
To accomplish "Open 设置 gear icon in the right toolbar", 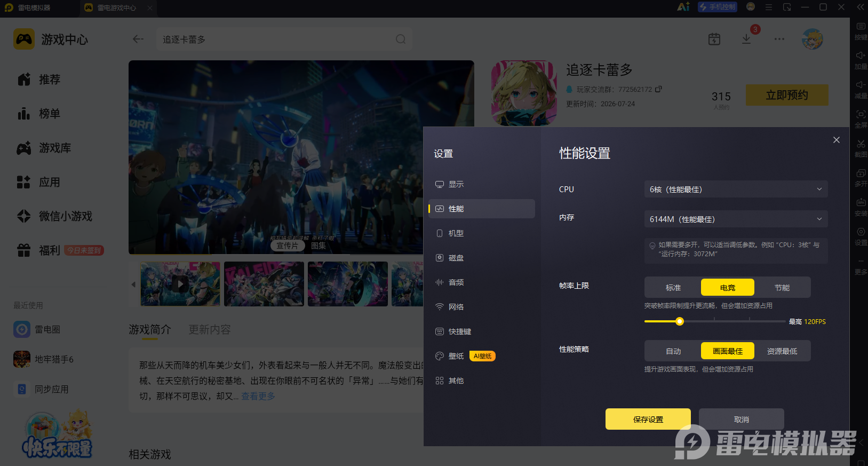I will (x=861, y=236).
